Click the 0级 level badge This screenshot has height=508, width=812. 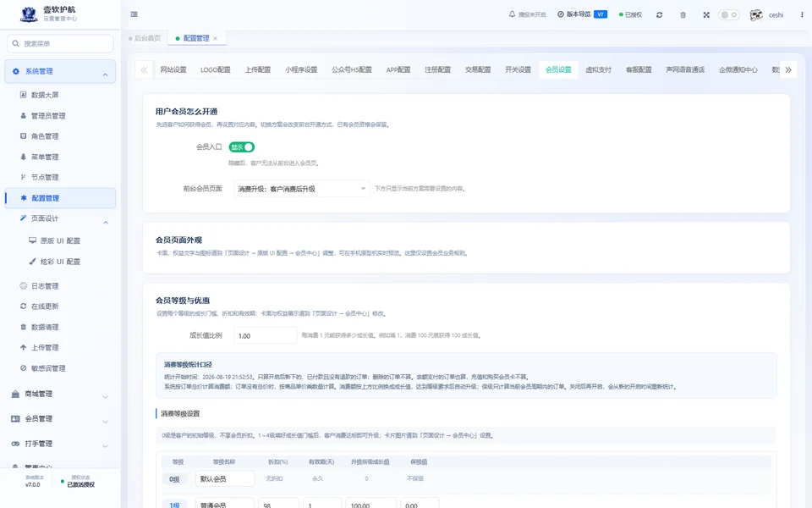tap(174, 479)
